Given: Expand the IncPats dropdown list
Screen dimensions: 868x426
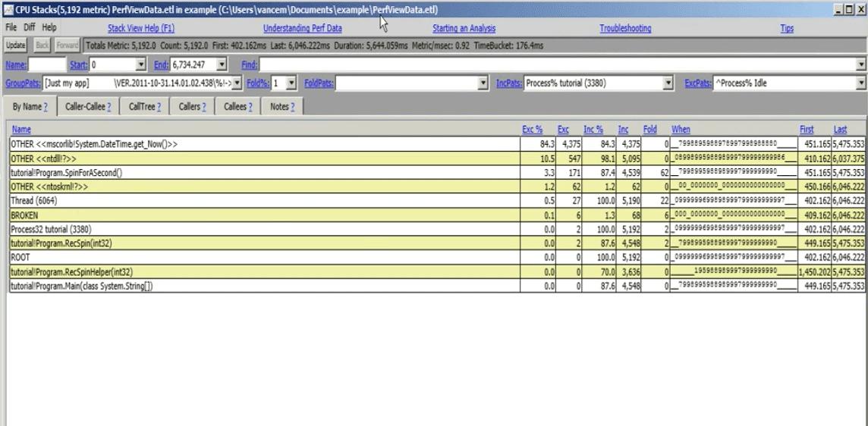Looking at the screenshot, I should [668, 83].
